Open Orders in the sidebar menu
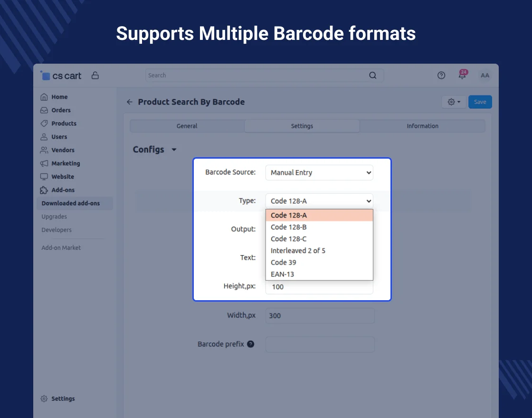This screenshot has width=532, height=418. (x=61, y=110)
